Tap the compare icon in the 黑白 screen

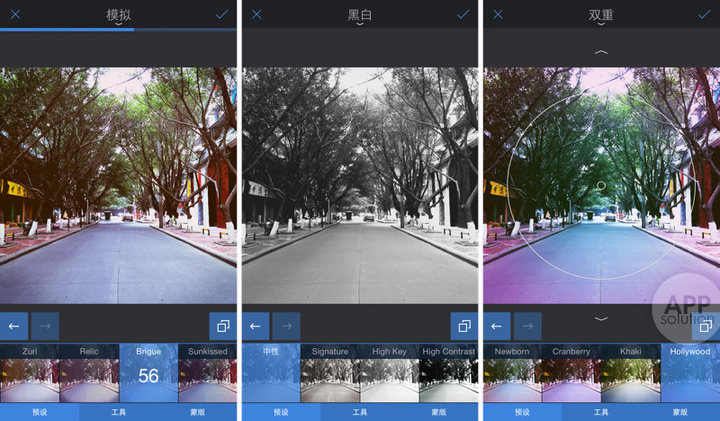point(463,326)
